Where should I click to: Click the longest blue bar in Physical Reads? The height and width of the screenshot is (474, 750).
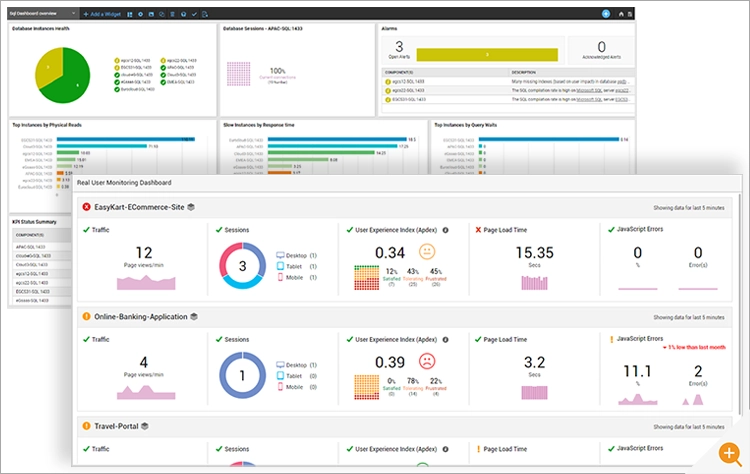[x=126, y=139]
